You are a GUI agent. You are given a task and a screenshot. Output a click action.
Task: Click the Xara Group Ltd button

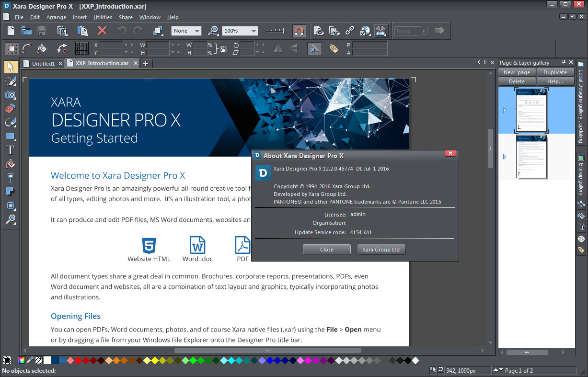coord(381,250)
